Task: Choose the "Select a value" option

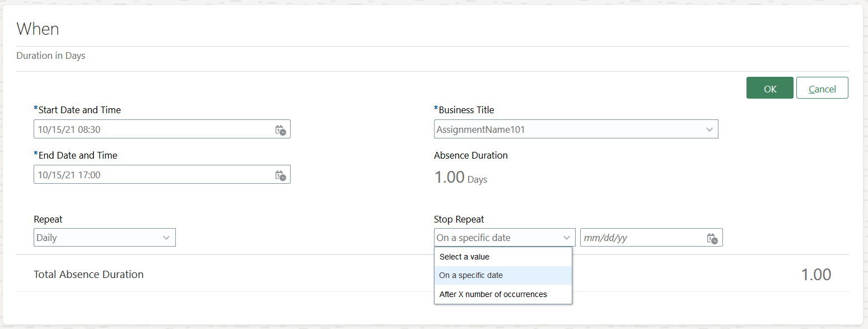Action: point(464,257)
